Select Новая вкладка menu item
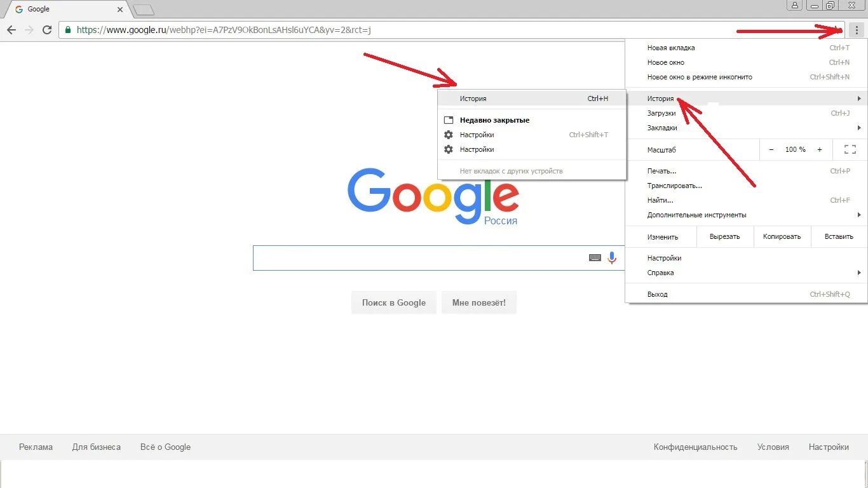 pyautogui.click(x=747, y=48)
